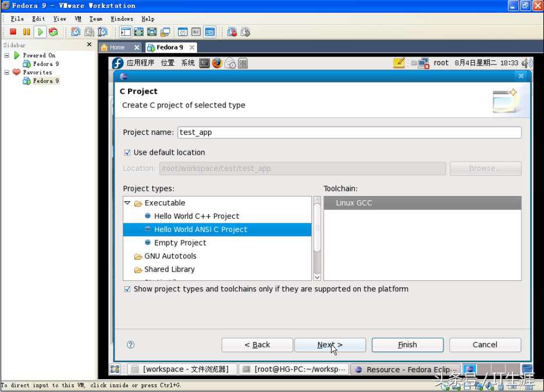This screenshot has width=544, height=392.
Task: Click the Next button in the wizard
Action: [x=329, y=344]
